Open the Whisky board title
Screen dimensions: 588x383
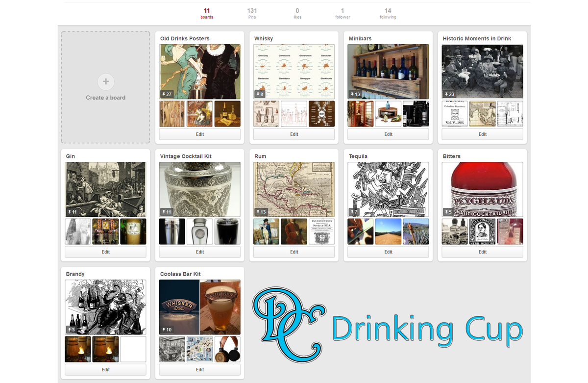tap(264, 39)
